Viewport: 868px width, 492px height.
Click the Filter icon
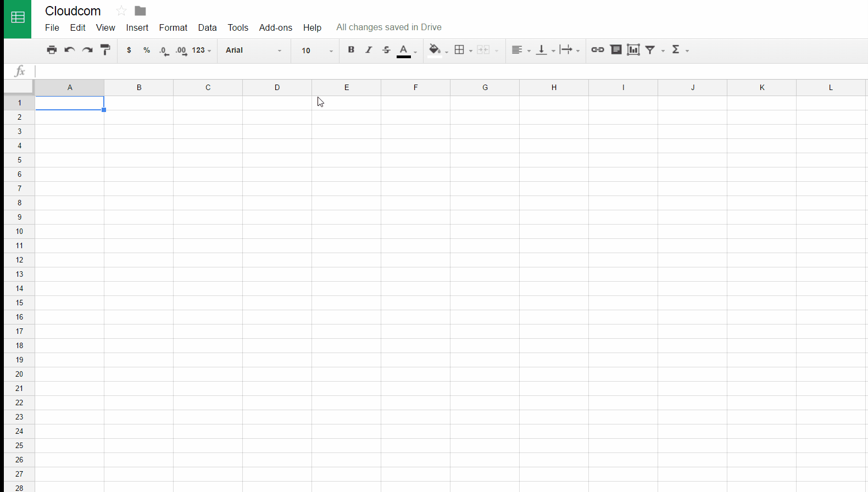(x=650, y=50)
